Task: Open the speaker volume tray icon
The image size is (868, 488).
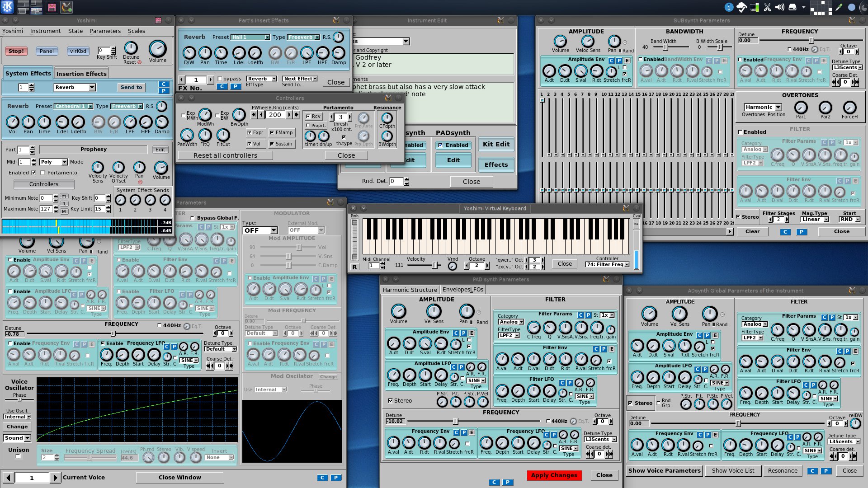Action: pyautogui.click(x=780, y=7)
